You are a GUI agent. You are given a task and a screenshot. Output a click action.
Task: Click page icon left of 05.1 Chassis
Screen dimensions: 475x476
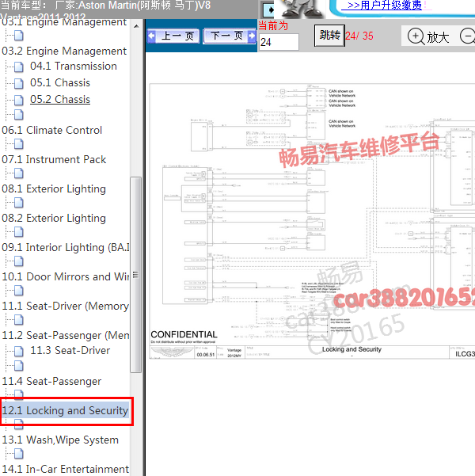click(x=19, y=83)
